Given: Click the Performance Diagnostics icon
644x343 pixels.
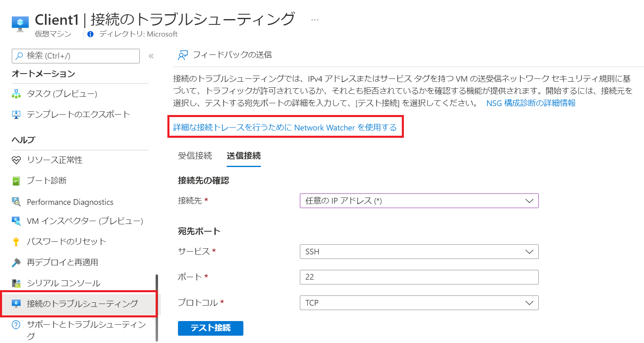Looking at the screenshot, I should (x=16, y=202).
